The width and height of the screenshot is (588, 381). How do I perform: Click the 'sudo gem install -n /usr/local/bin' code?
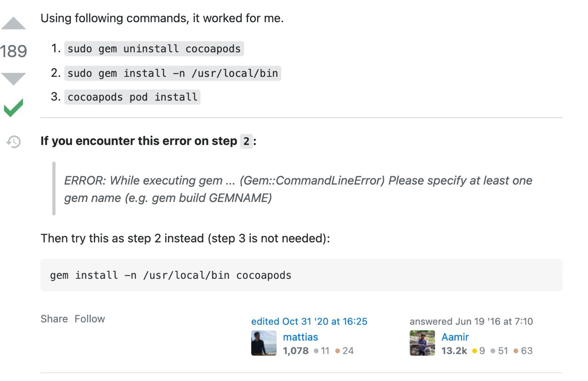[x=173, y=73]
